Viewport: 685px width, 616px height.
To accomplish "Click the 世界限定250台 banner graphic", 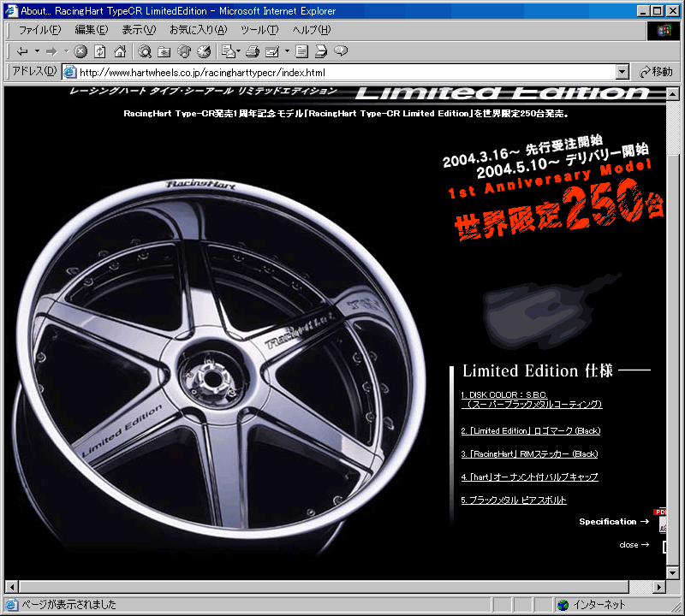I will [559, 211].
